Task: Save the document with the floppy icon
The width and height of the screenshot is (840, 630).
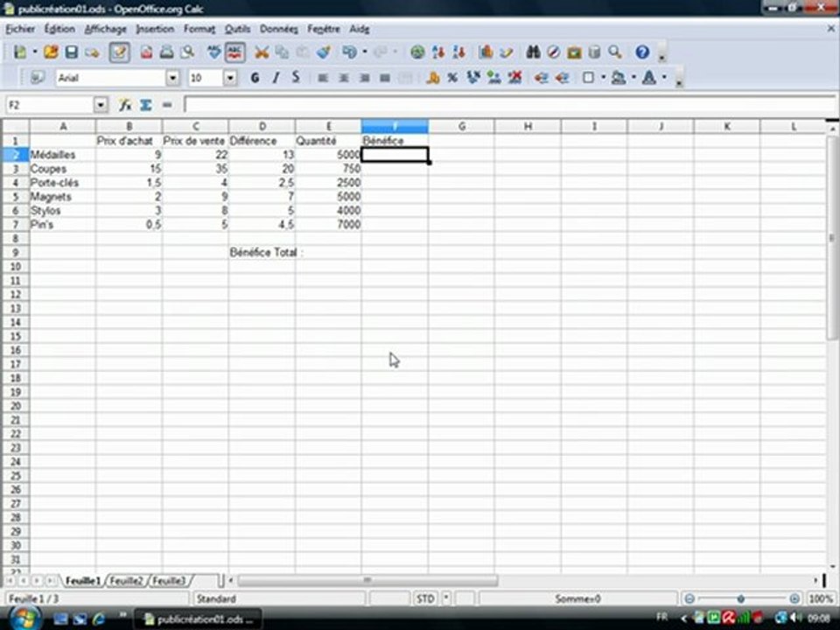Action: [x=71, y=52]
